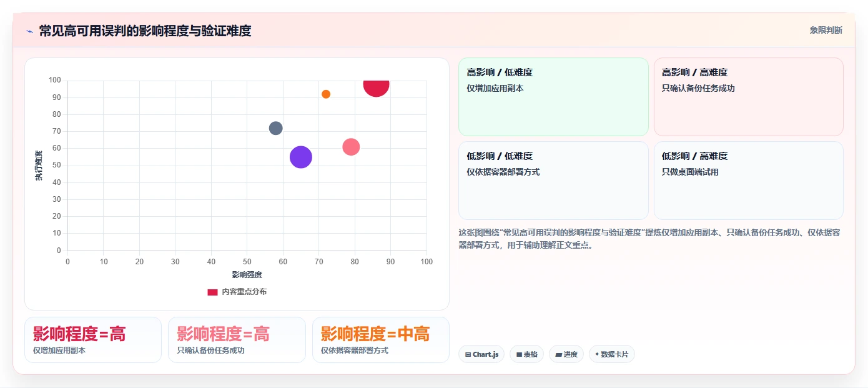Click the small orange bubble in chart

click(326, 94)
